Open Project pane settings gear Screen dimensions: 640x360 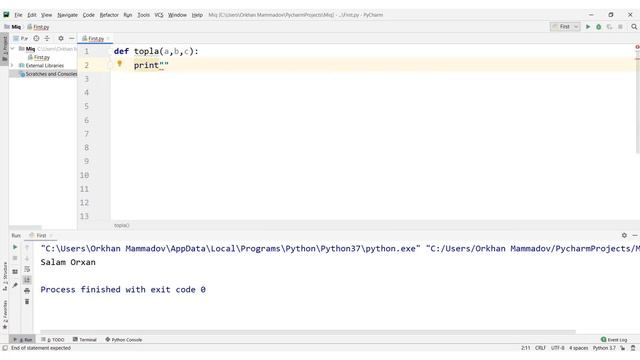pos(61,38)
